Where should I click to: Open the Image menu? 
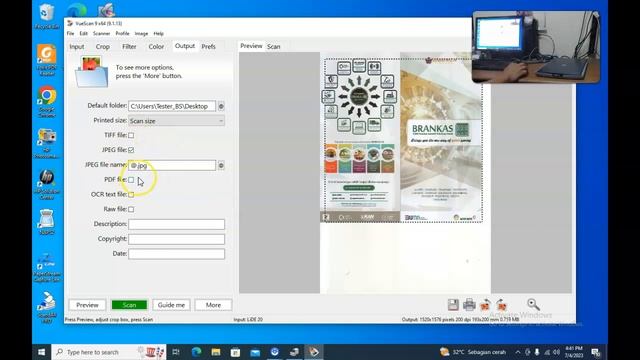point(141,33)
